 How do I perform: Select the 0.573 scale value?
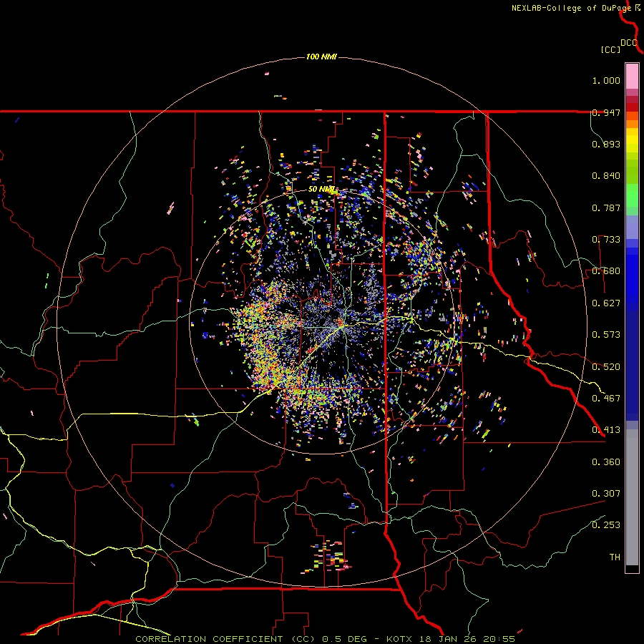tap(606, 335)
